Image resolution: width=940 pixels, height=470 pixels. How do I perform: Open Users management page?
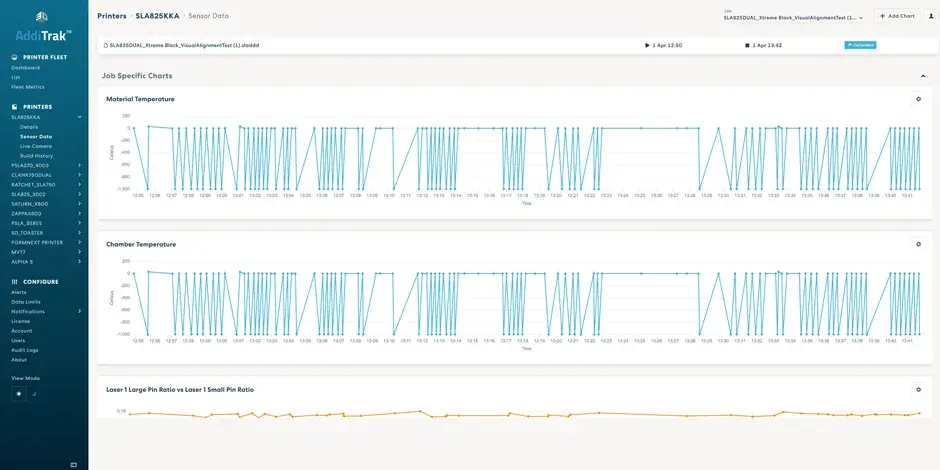click(18, 340)
